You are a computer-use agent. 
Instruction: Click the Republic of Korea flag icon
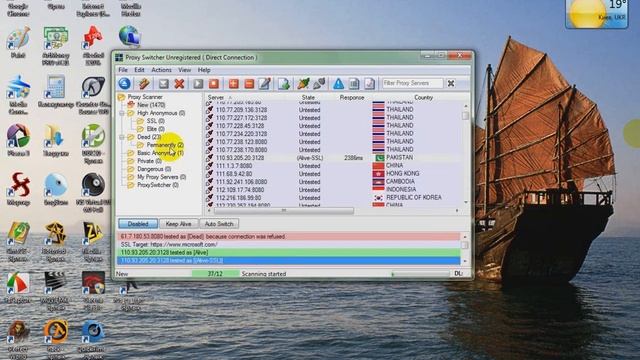click(x=379, y=198)
